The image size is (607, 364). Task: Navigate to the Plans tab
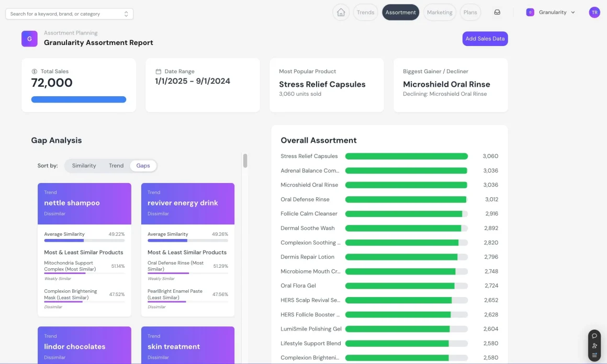pos(470,13)
